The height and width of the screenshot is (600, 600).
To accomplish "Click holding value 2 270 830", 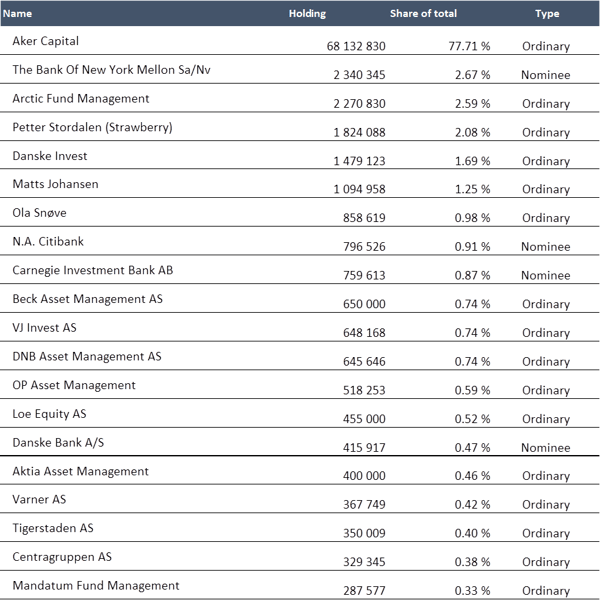I will [359, 104].
